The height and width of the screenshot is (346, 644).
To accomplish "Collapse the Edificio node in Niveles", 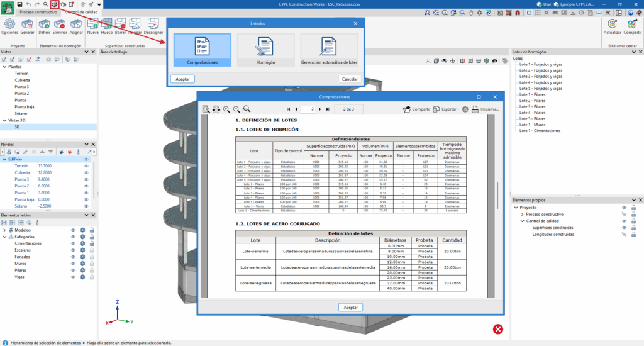I will pos(4,159).
